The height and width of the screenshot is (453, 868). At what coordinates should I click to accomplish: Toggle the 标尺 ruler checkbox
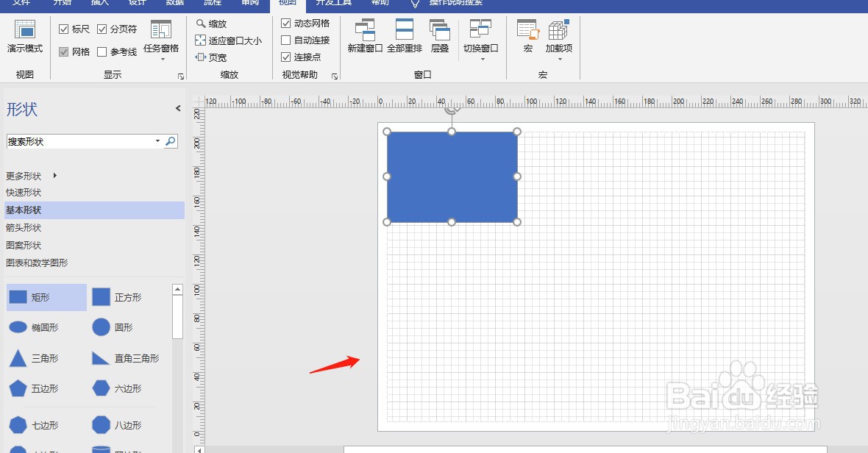pyautogui.click(x=64, y=29)
